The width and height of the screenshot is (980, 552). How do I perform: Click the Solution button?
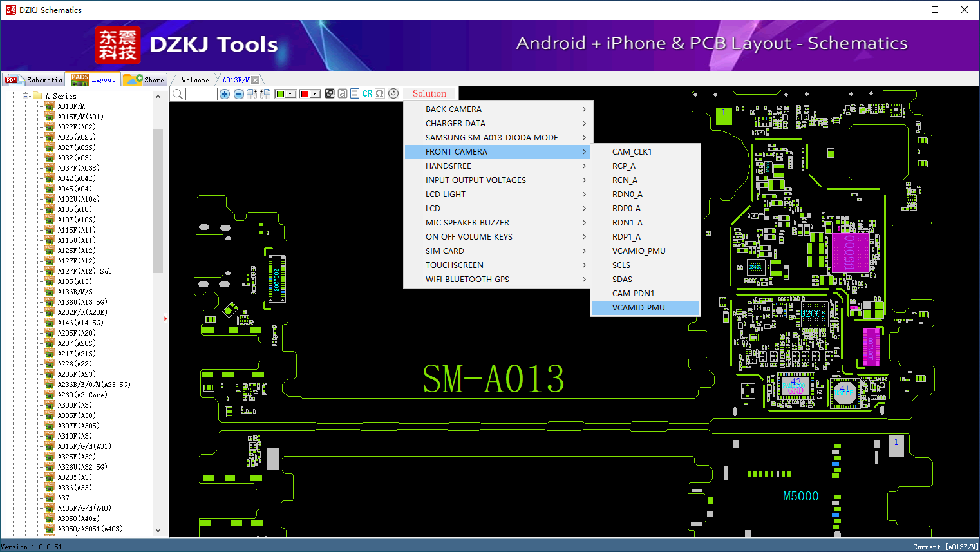[429, 93]
